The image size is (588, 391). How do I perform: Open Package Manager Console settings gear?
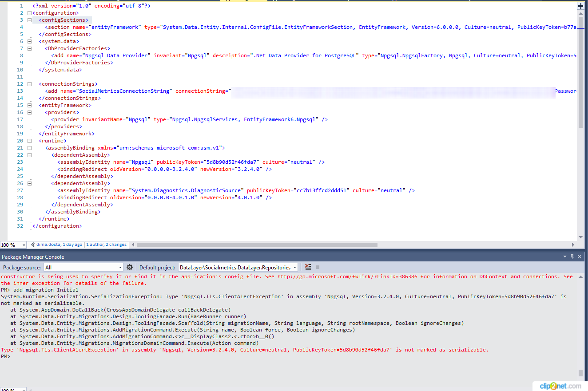130,267
